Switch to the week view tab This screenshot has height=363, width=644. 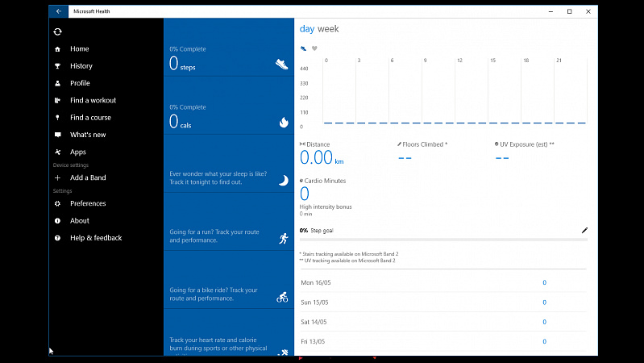pos(328,29)
